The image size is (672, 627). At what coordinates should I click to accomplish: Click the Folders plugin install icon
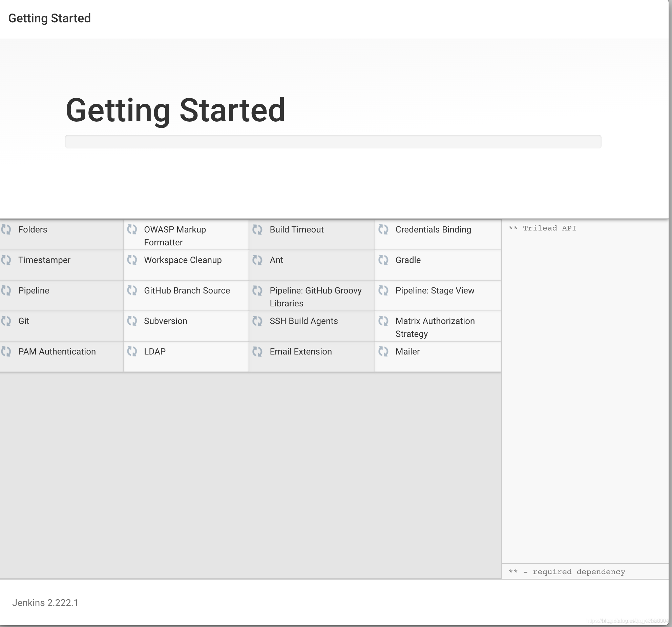[6, 229]
